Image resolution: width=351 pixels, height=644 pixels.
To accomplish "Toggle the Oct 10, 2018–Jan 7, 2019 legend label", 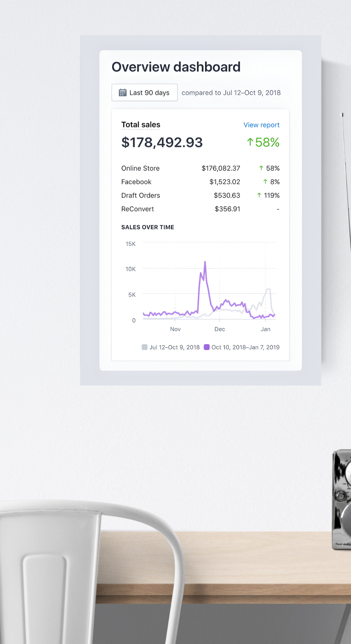I will (x=245, y=347).
